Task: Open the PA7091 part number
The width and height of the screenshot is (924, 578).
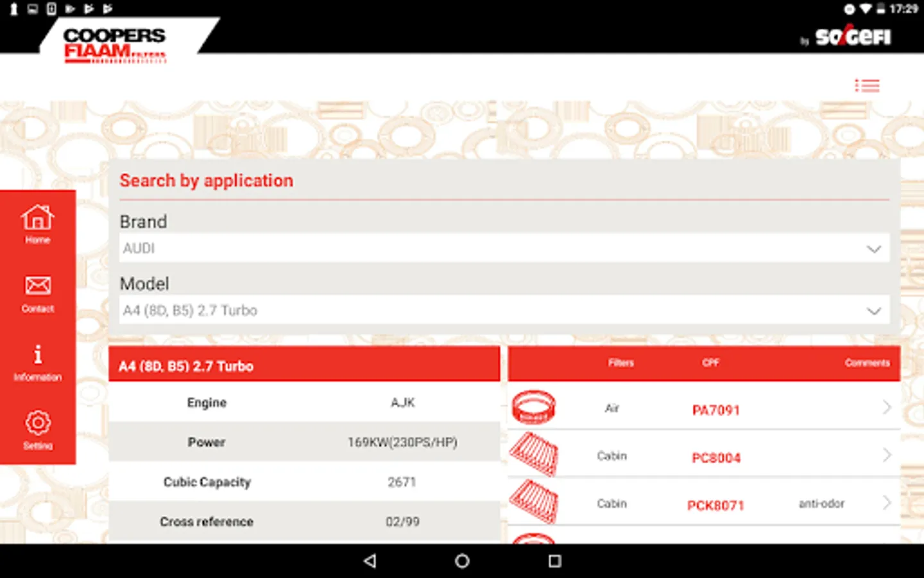Action: pyautogui.click(x=716, y=410)
